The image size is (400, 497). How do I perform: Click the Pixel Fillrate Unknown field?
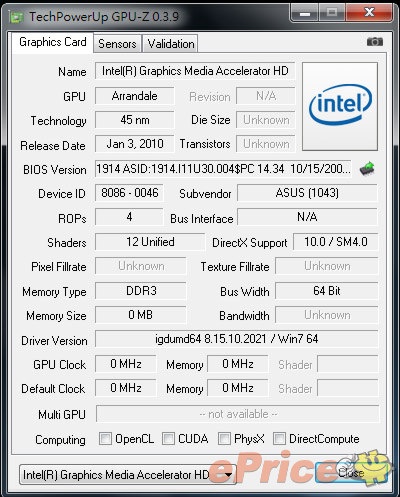[x=141, y=266]
